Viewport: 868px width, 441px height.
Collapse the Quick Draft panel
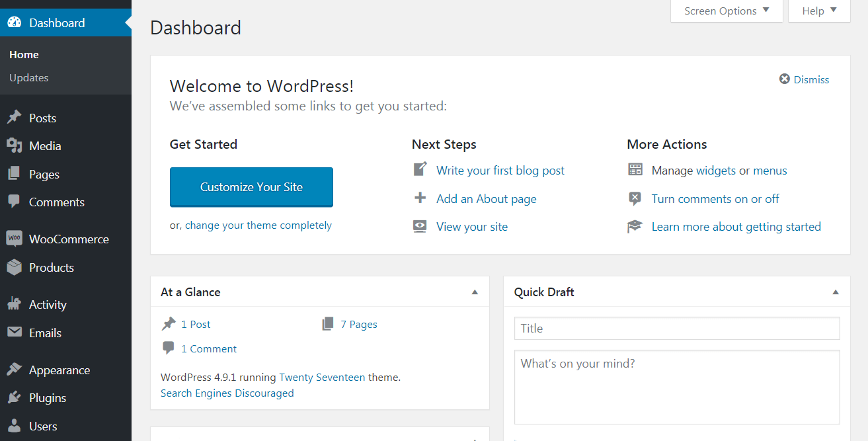[x=835, y=292]
